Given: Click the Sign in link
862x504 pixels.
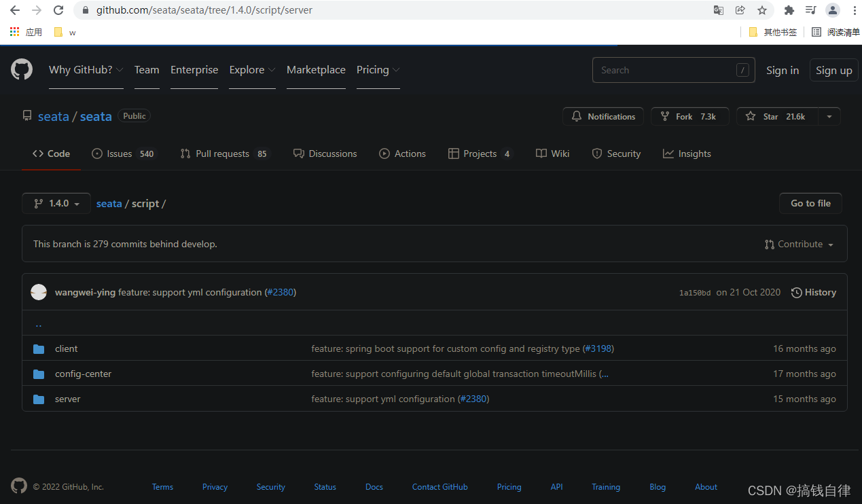Looking at the screenshot, I should tap(783, 70).
